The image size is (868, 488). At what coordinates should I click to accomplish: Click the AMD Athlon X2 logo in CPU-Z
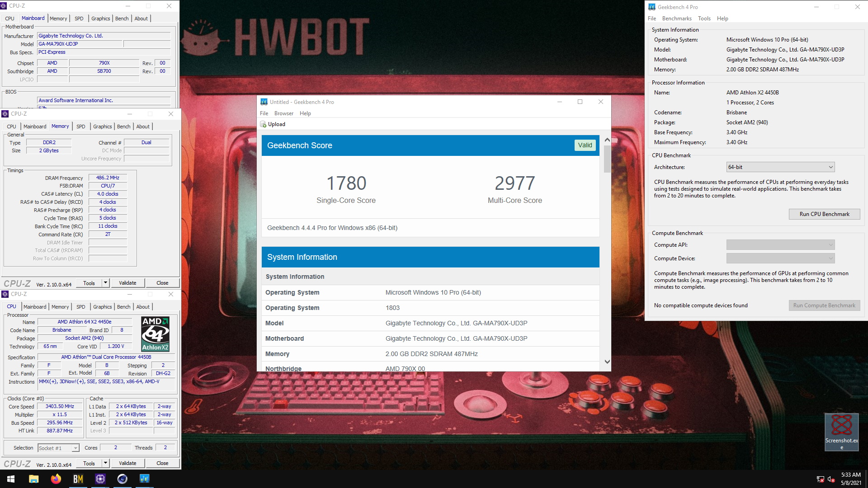point(155,334)
